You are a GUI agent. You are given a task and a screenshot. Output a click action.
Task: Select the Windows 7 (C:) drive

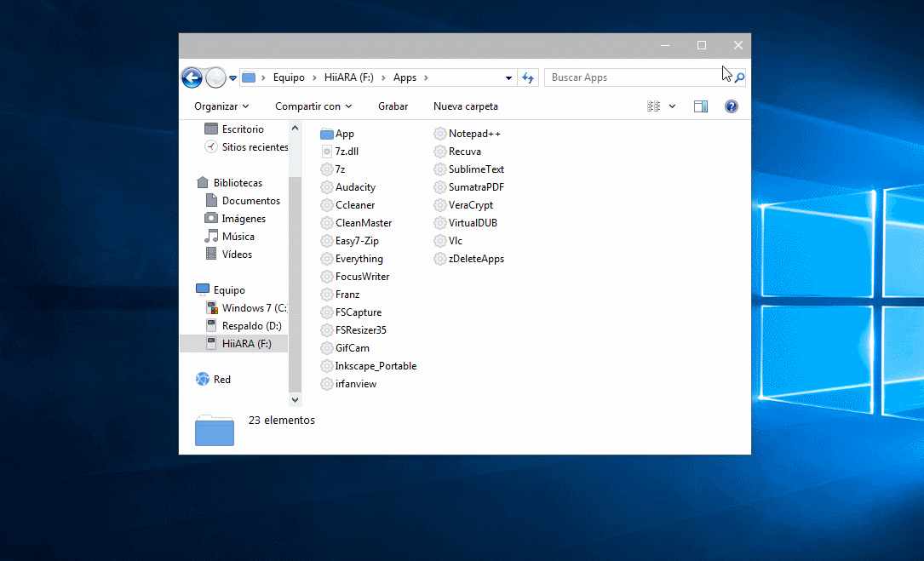246,307
